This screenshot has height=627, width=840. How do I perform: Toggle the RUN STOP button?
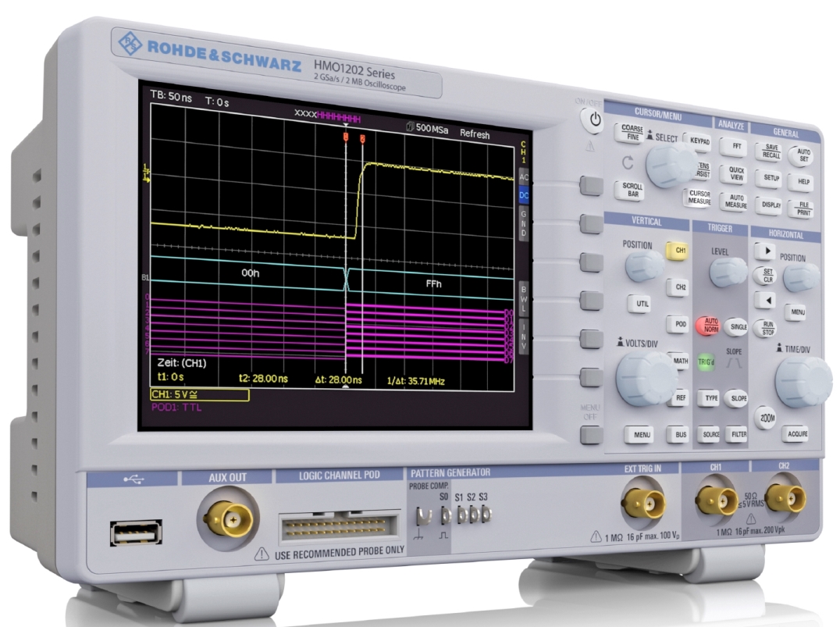767,328
